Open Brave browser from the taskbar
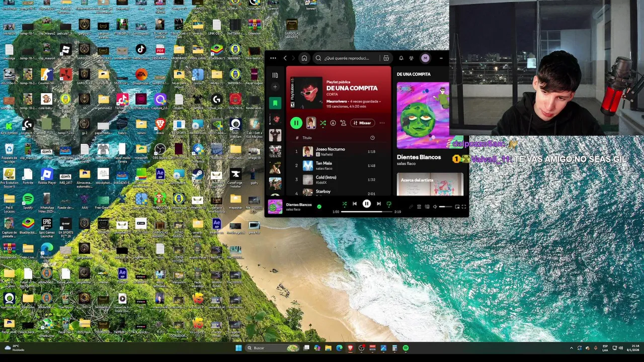 [x=350, y=348]
